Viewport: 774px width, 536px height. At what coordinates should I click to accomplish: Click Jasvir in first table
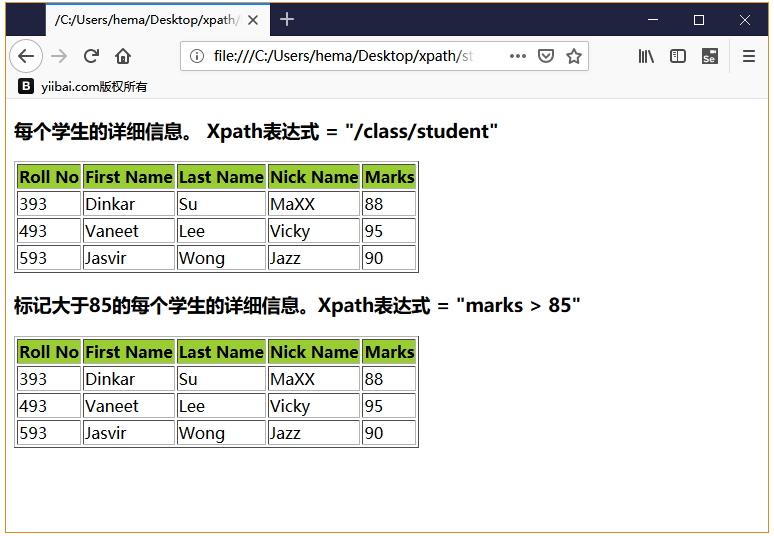coord(129,258)
